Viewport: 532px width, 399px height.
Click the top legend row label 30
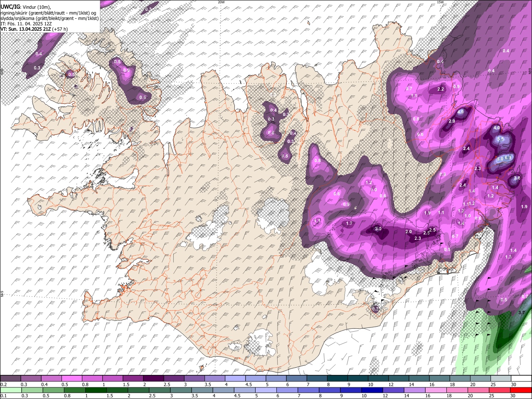514,384
